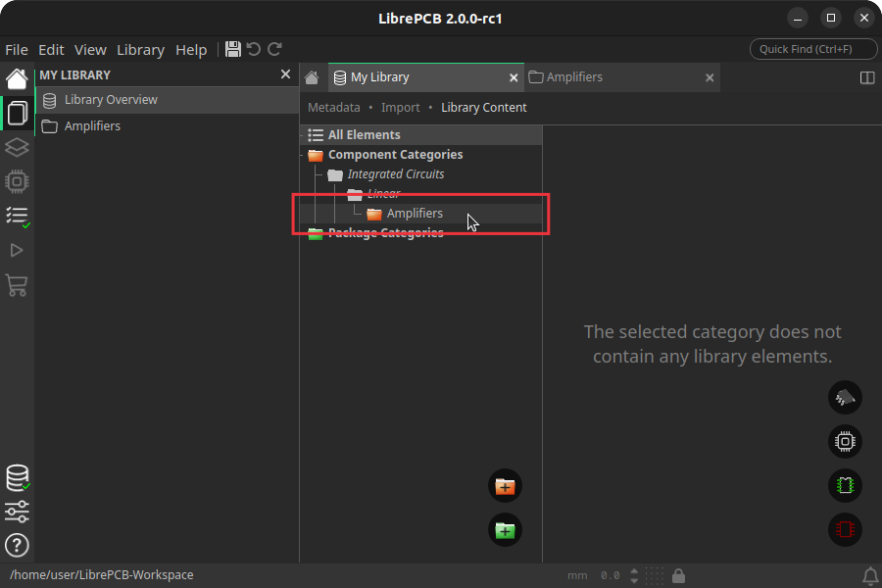Open the Library menu
This screenshot has height=588, width=882.
coord(140,49)
